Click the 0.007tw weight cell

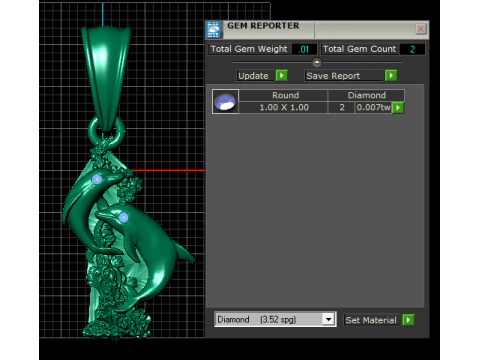[x=373, y=107]
